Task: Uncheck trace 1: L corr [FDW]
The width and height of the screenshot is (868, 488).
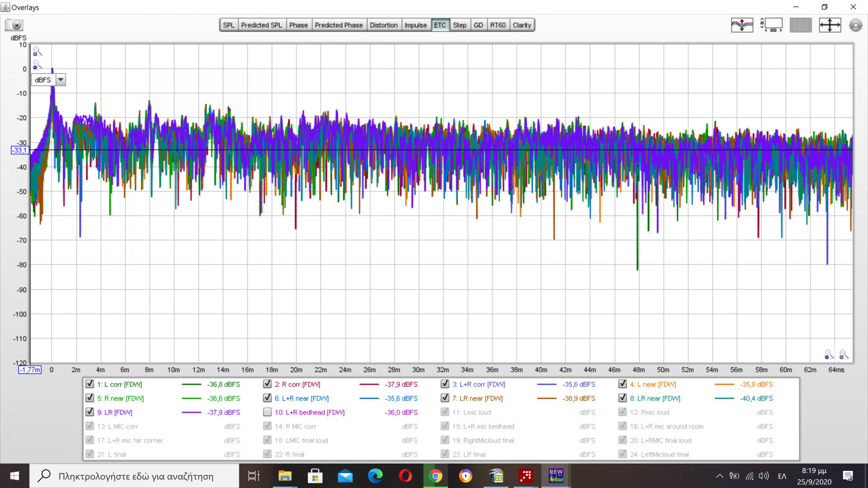Action: point(90,384)
